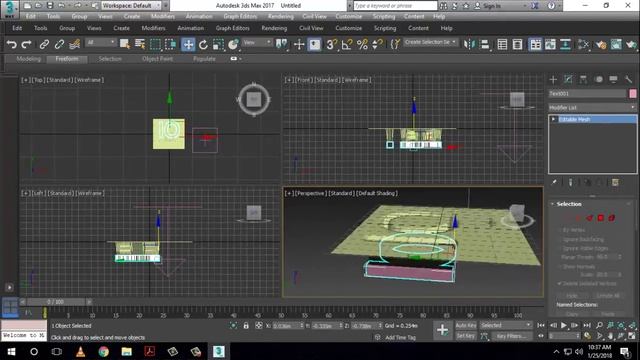Click the Unhide All button
640x360 pixels.
(608, 296)
